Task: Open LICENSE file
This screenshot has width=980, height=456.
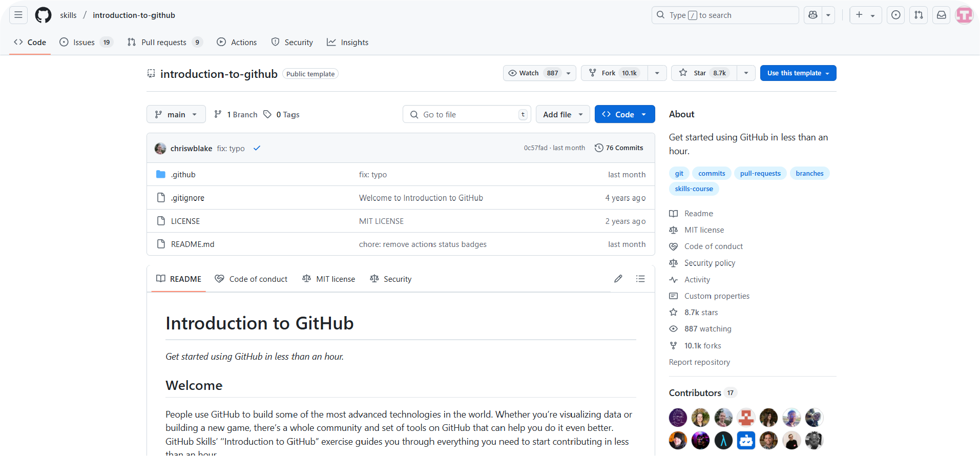Action: [185, 221]
